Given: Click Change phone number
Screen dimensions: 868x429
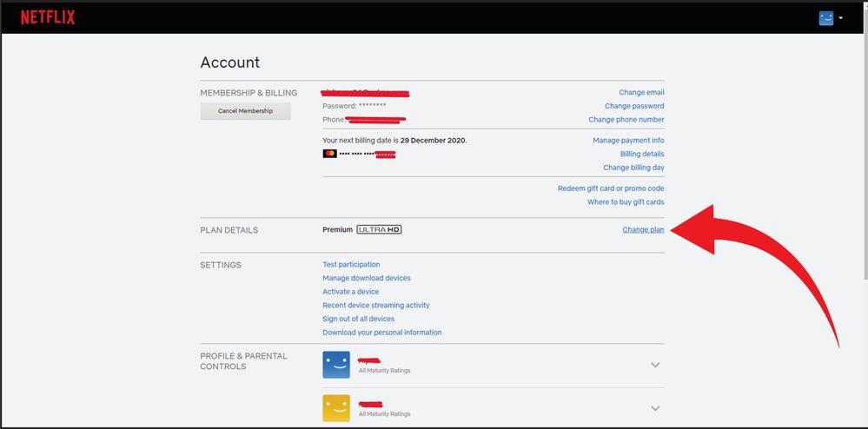Looking at the screenshot, I should [626, 120].
